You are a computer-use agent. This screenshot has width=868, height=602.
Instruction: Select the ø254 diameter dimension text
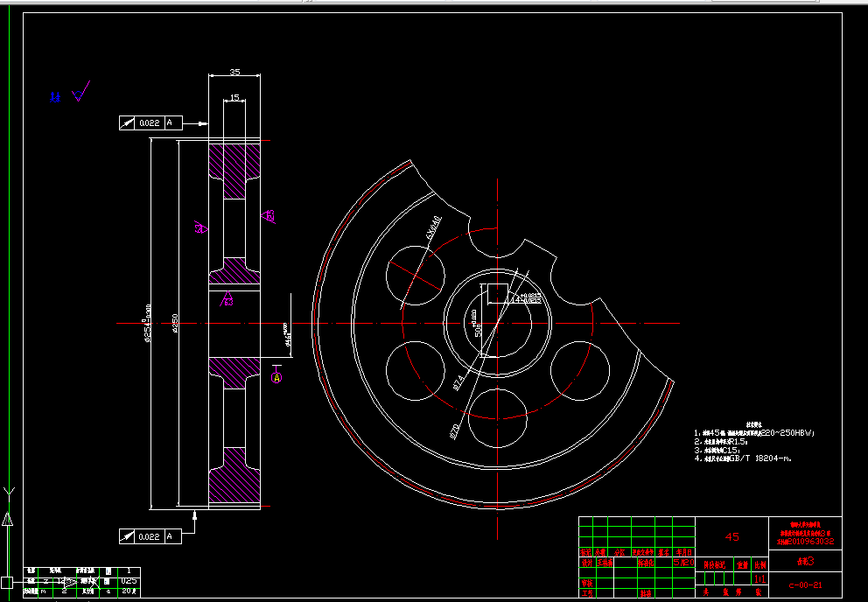coord(147,324)
